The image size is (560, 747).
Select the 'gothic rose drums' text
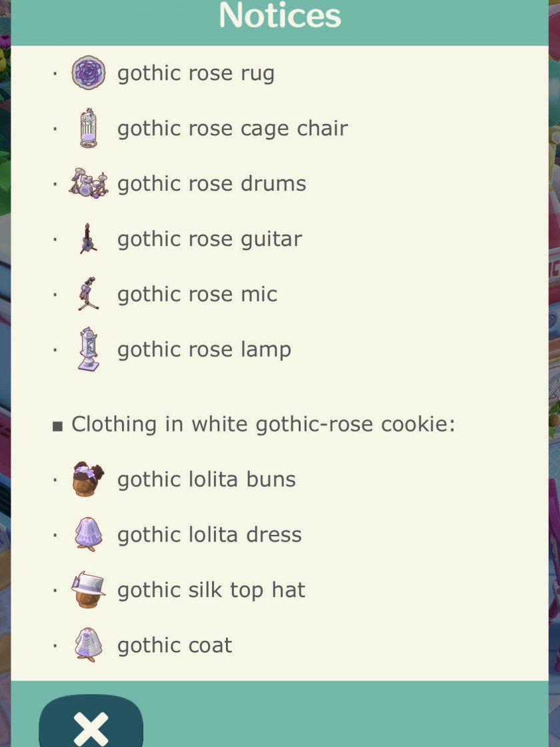click(212, 183)
